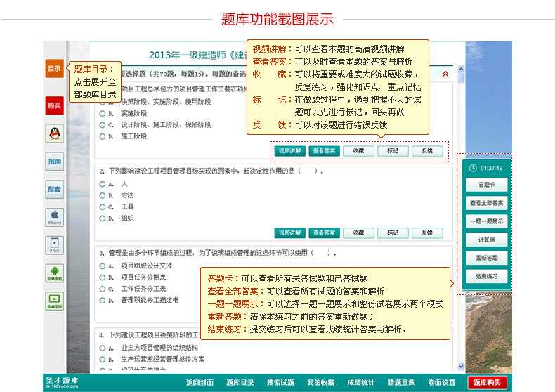Open the 指南 guide sidebar icon
Screen dimensions: 555x392
point(54,162)
